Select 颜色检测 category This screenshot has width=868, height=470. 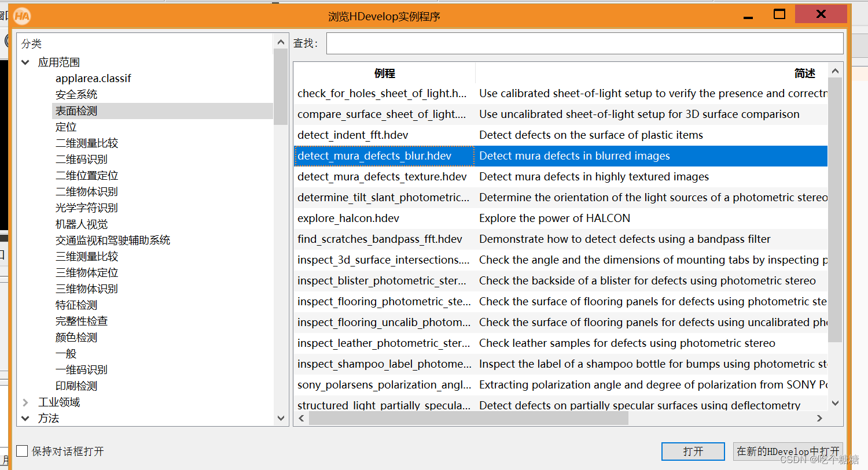76,338
